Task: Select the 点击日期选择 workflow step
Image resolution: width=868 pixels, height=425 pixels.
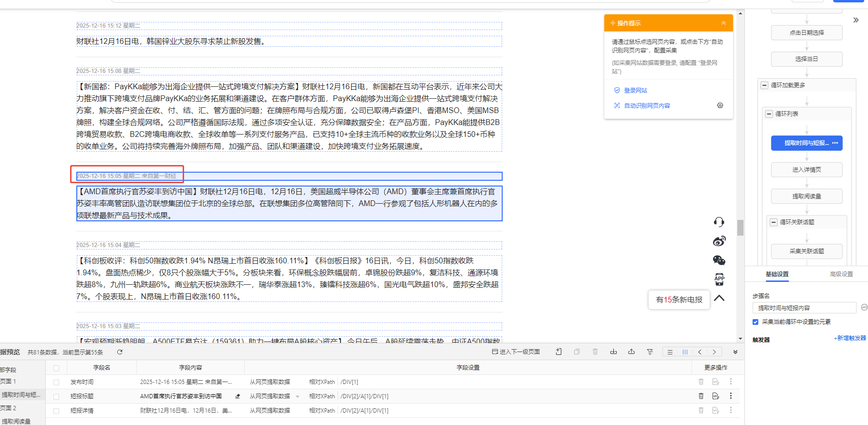Action: (806, 33)
